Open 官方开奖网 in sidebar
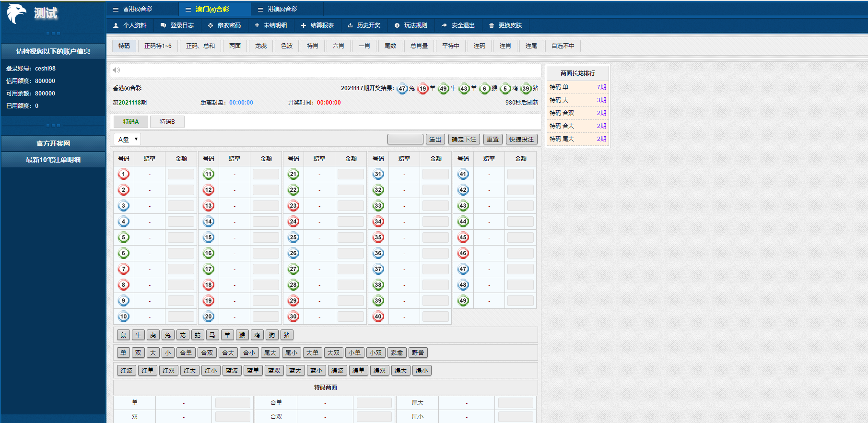868x423 pixels. pos(53,143)
